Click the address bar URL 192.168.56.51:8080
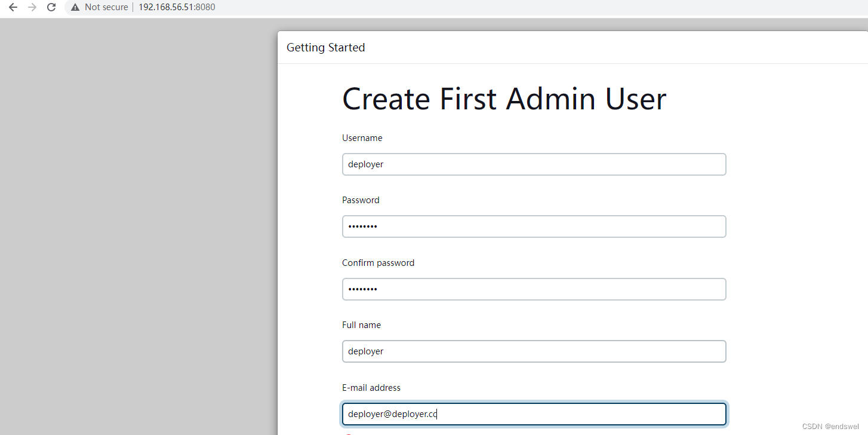Image resolution: width=868 pixels, height=435 pixels. pyautogui.click(x=177, y=7)
